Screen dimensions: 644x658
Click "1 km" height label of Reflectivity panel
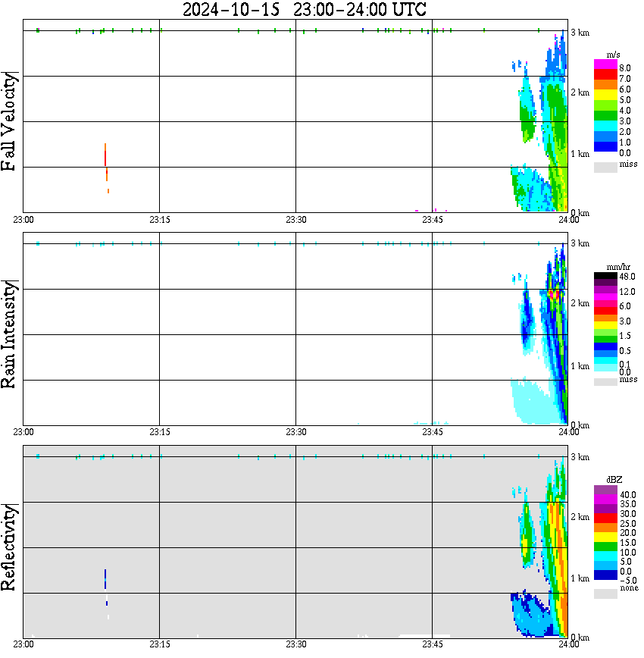pos(580,578)
